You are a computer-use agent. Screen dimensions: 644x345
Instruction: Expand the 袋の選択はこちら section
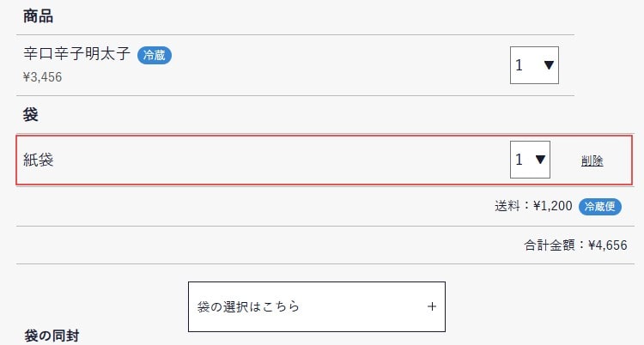(x=316, y=306)
